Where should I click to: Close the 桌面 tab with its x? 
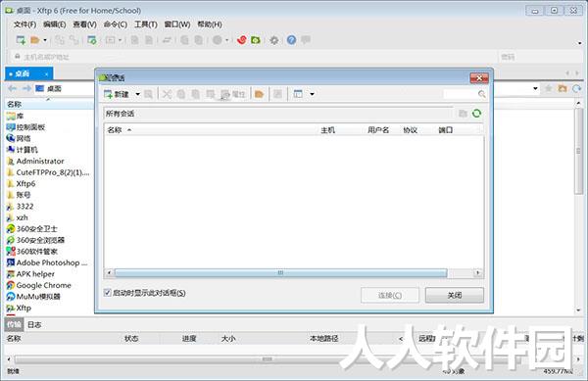46,74
